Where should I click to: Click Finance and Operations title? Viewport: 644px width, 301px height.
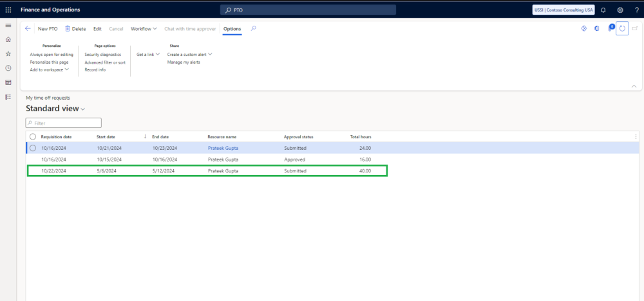coord(50,10)
